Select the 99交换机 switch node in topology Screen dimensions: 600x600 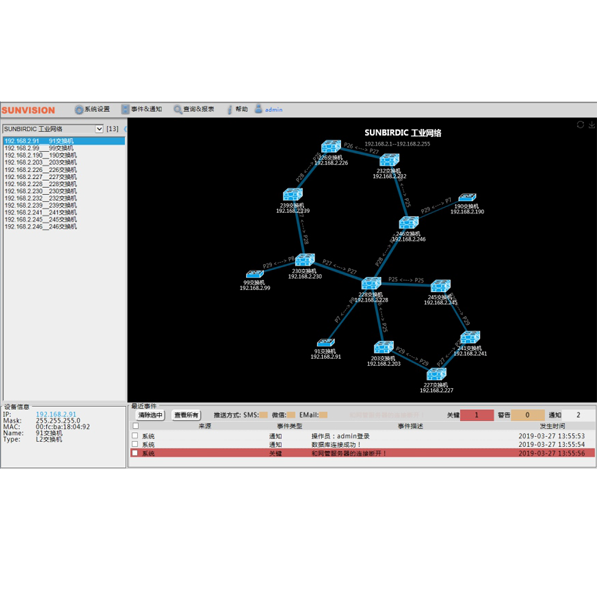click(x=255, y=274)
